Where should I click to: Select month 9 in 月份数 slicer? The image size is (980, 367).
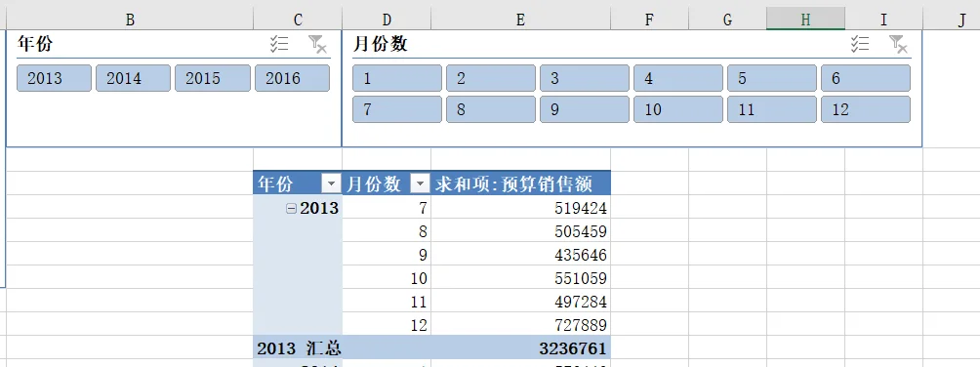click(585, 109)
